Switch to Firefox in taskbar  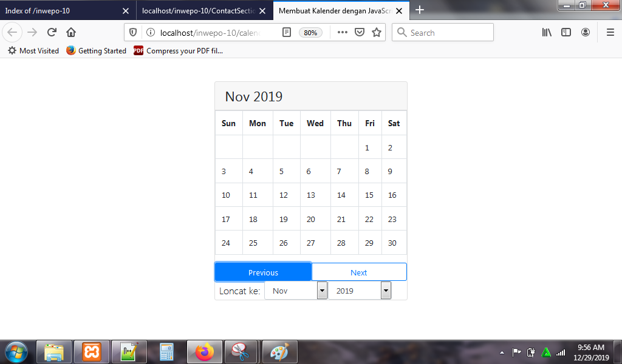(204, 352)
